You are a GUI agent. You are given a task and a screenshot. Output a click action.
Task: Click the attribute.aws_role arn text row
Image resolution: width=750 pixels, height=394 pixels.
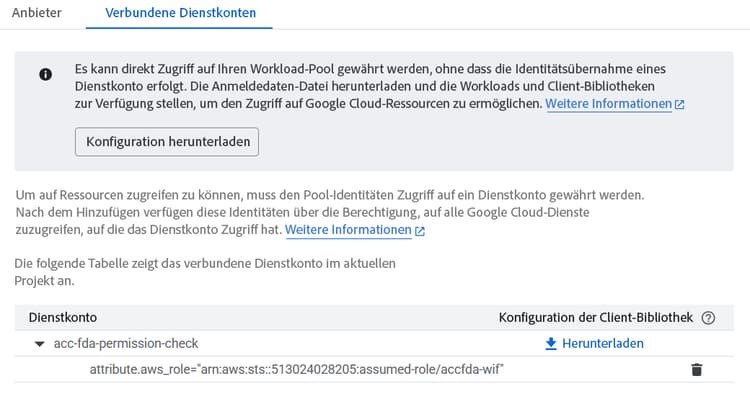tap(297, 369)
